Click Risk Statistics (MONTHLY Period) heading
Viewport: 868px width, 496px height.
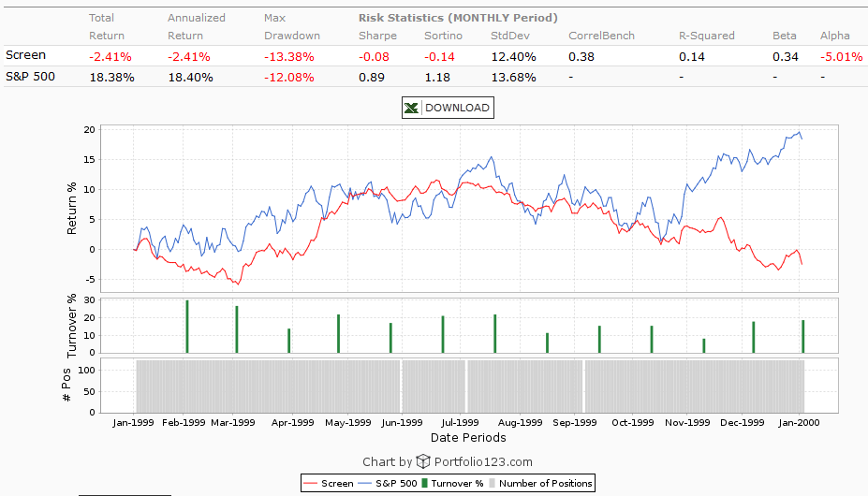pos(459,18)
